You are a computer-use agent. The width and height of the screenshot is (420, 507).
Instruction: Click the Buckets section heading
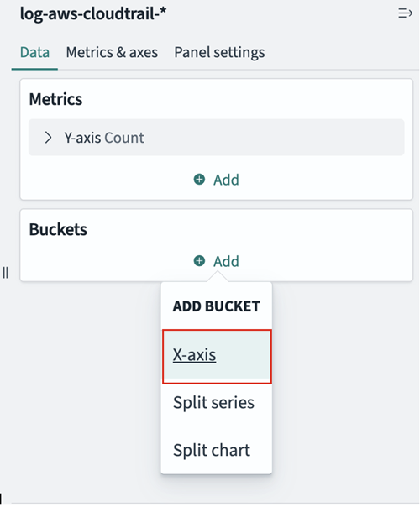coord(58,229)
